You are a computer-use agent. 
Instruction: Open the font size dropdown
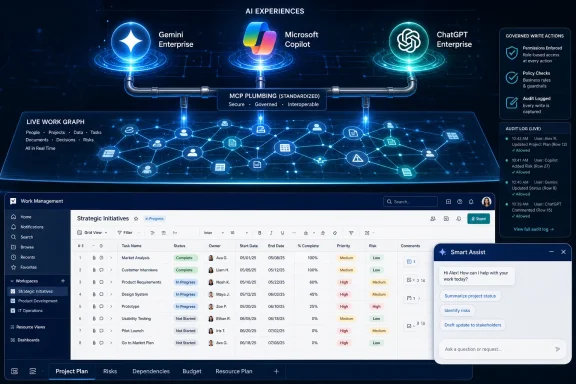(x=239, y=233)
